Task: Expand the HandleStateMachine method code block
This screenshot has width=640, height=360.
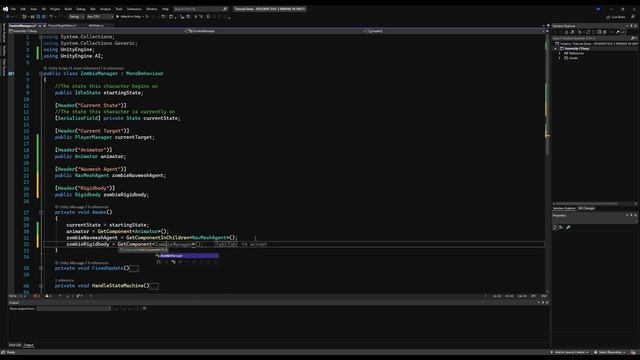Action: click(41, 286)
